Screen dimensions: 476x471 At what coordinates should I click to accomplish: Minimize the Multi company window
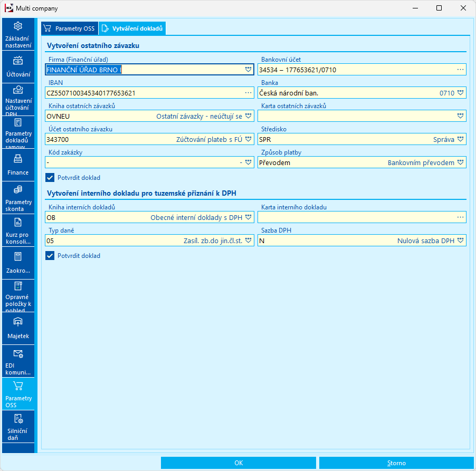[x=416, y=8]
